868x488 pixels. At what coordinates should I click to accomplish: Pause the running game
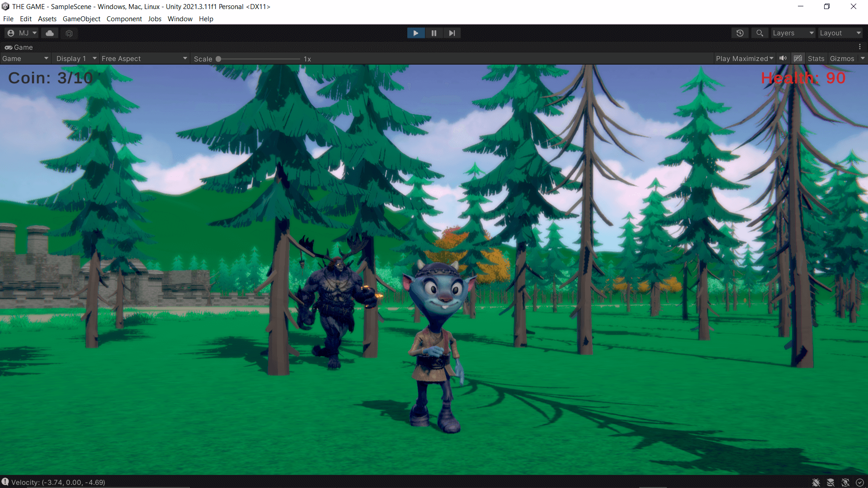pos(434,33)
